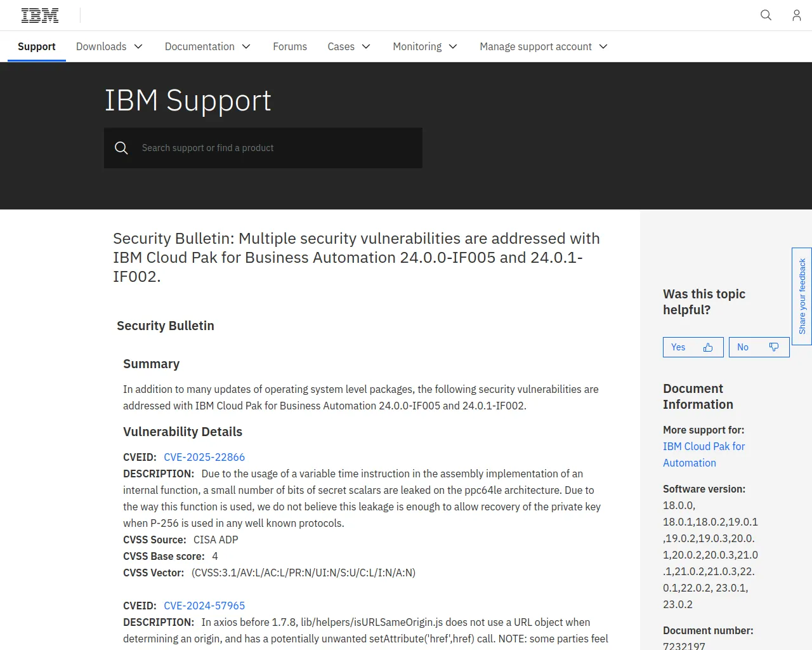Screen dimensions: 812x650
Task: Go to Forums
Action: coord(290,46)
